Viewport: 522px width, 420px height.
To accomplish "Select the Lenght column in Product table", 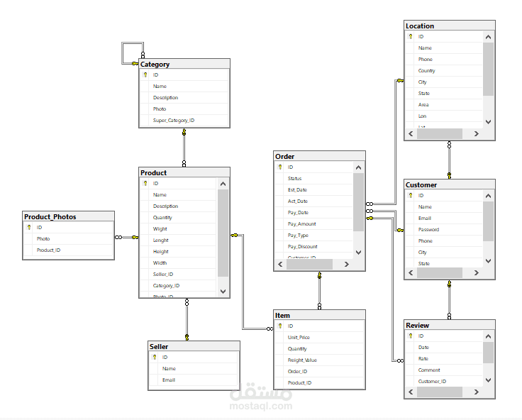I will 178,240.
